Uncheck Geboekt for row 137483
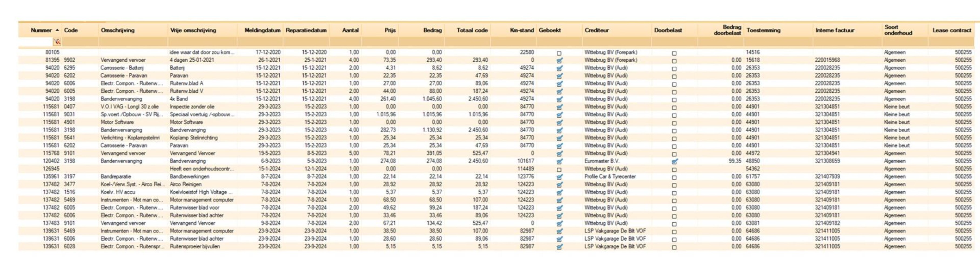The image size is (980, 259). click(x=559, y=224)
